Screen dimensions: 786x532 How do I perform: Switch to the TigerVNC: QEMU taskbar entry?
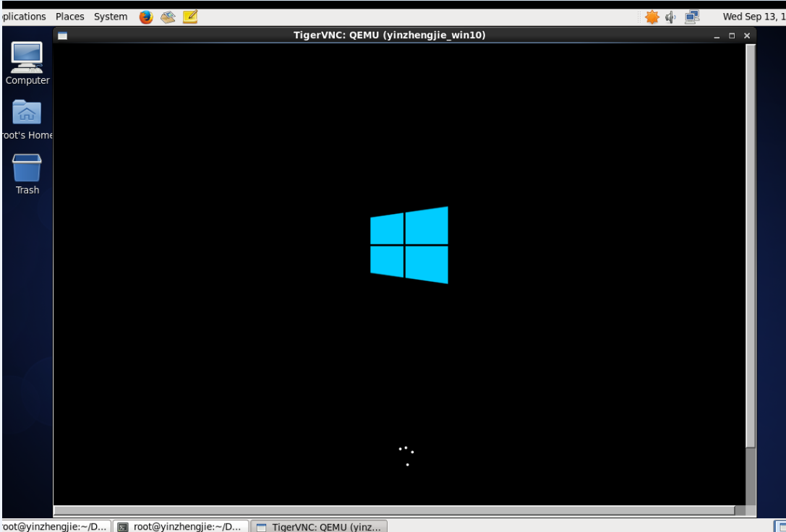(319, 526)
